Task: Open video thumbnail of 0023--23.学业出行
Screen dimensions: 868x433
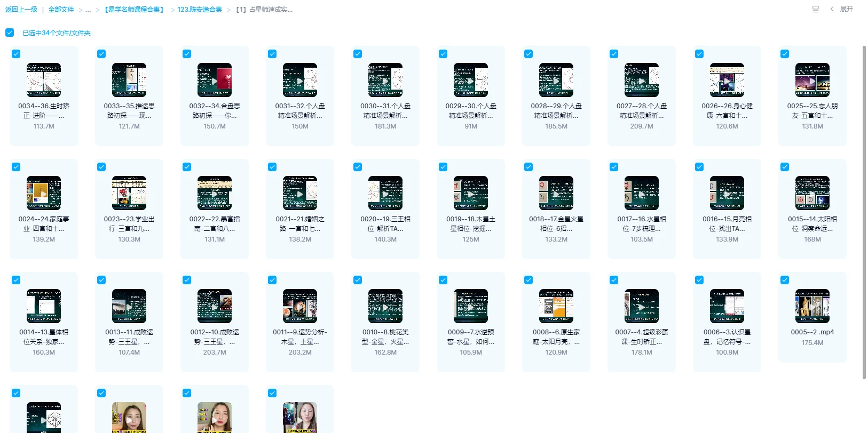Action: tap(129, 193)
